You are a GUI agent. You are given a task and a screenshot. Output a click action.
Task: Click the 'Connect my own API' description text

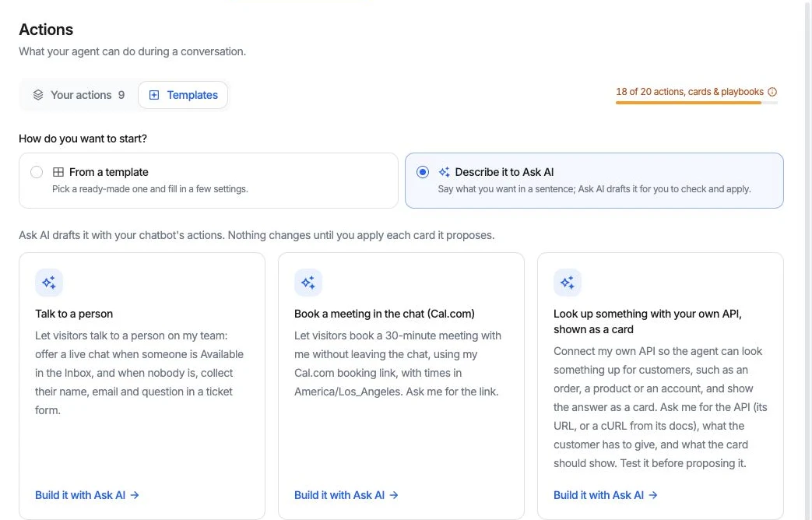click(x=660, y=407)
